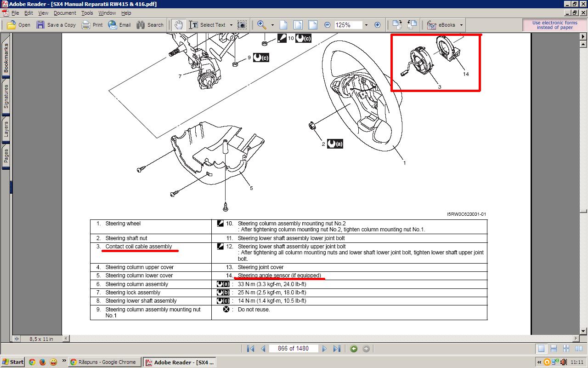The width and height of the screenshot is (588, 368).
Task: Go to next page arrow
Action: click(x=324, y=349)
